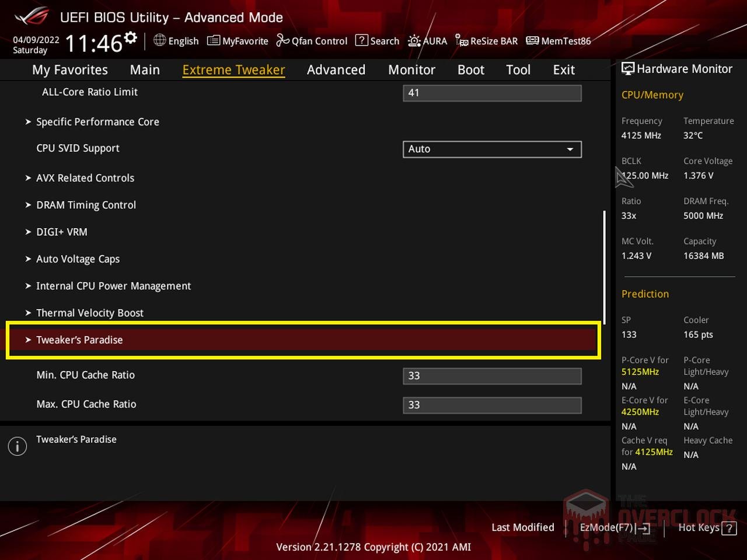Expand the DRAM Timing Control section

click(86, 205)
